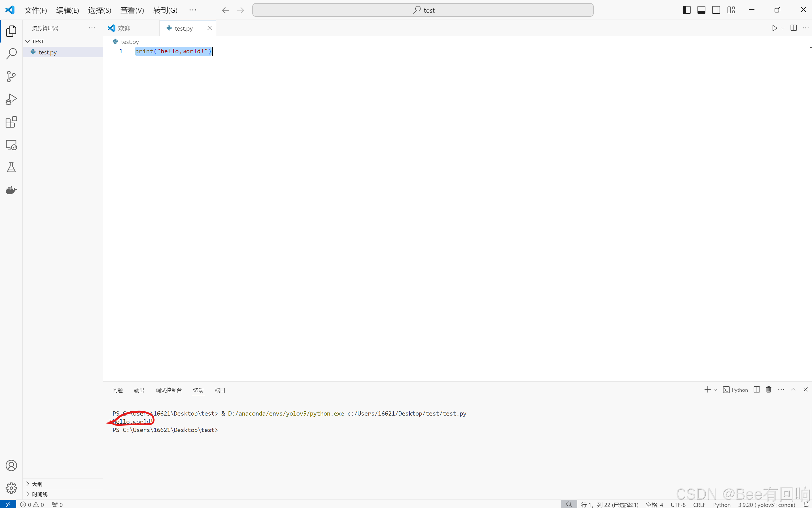Toggle the primary sidebar visibility
The width and height of the screenshot is (812, 508).
click(x=686, y=10)
